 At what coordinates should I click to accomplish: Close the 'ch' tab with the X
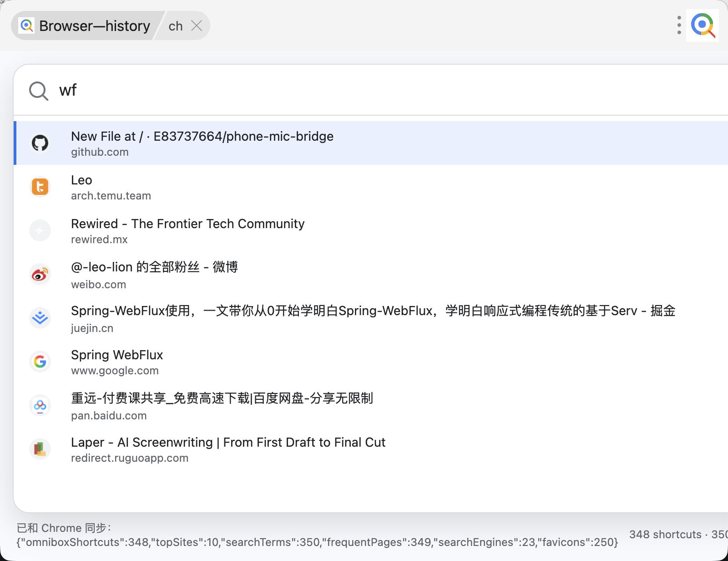click(x=197, y=25)
